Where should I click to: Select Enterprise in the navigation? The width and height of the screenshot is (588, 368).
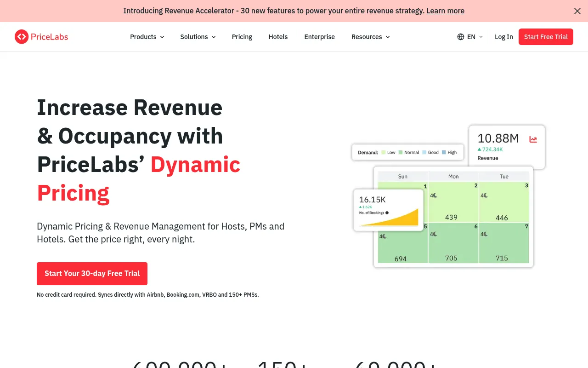click(319, 37)
